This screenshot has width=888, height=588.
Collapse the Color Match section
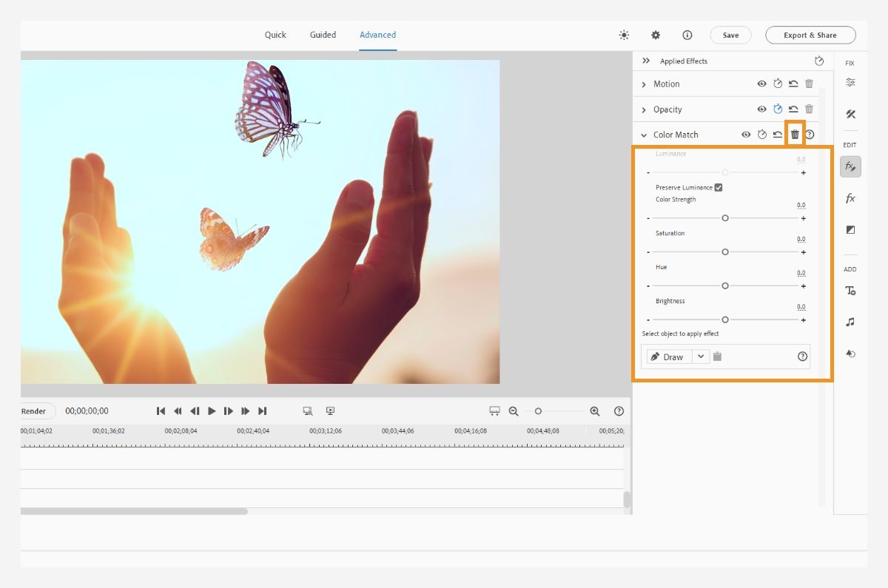(644, 135)
